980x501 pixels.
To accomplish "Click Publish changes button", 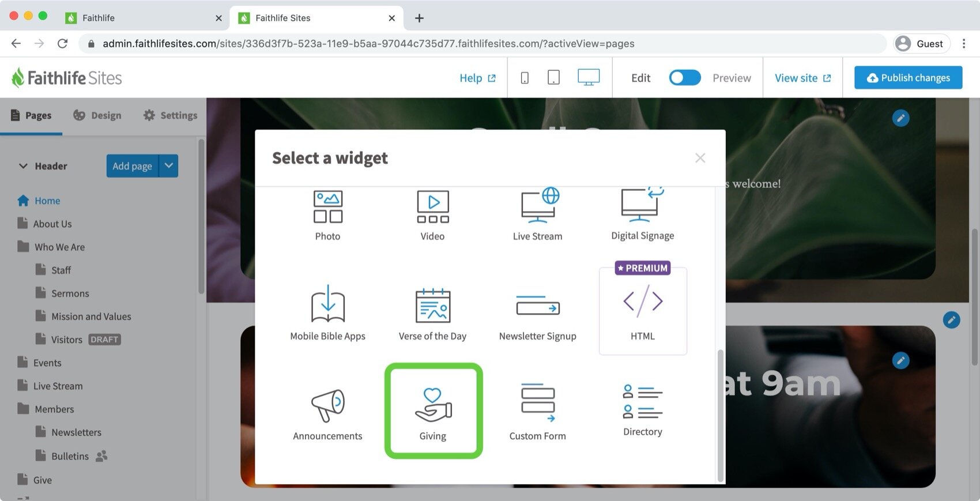I will point(908,78).
